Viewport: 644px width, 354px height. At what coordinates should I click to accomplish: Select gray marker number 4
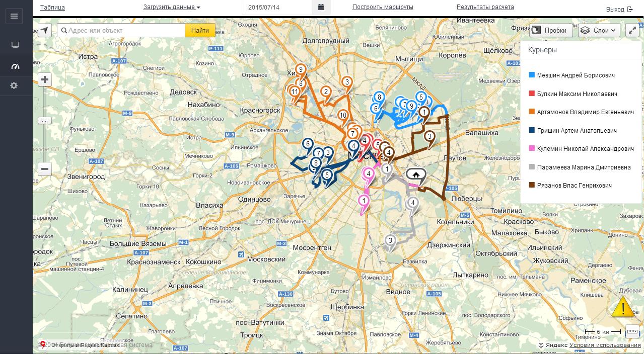(413, 203)
